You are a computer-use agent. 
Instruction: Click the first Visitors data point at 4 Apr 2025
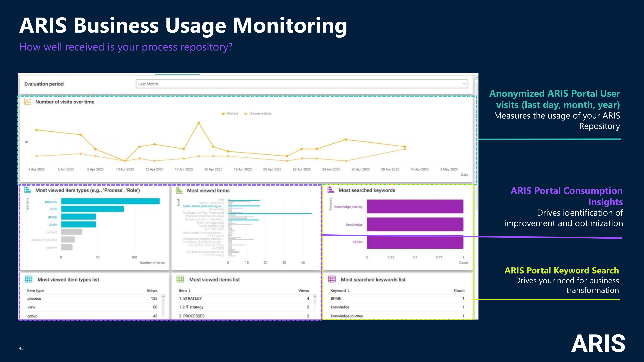37,130
